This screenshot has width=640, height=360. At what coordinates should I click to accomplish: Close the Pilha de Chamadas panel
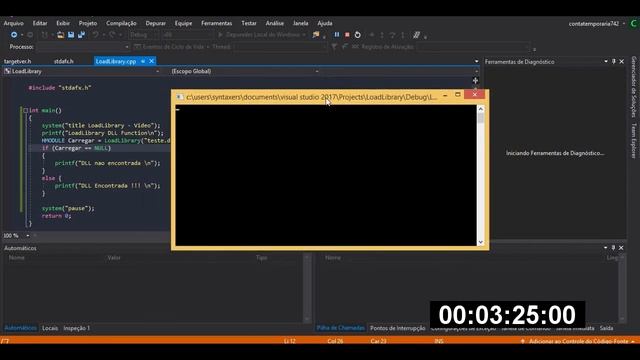click(x=621, y=248)
